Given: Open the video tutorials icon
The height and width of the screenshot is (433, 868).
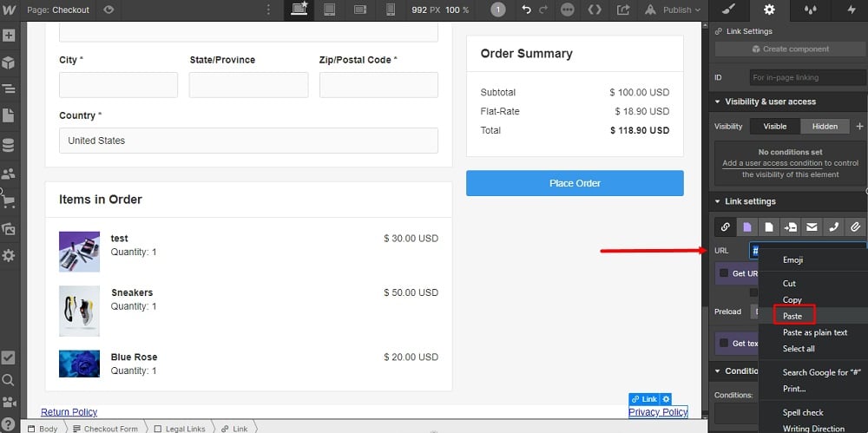Looking at the screenshot, I should pos(9,403).
